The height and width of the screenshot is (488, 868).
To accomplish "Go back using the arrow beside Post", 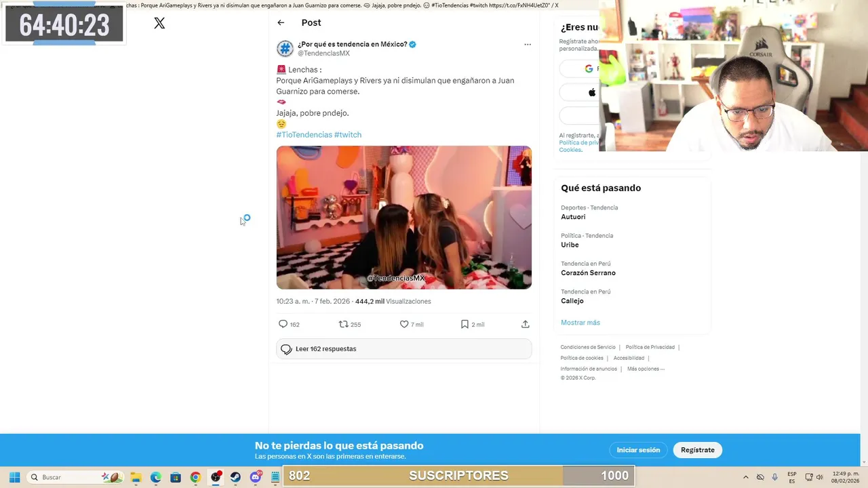I will tap(281, 22).
